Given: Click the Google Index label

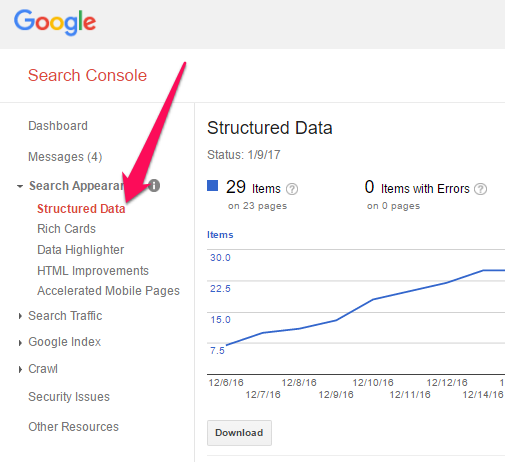Looking at the screenshot, I should pyautogui.click(x=64, y=342).
